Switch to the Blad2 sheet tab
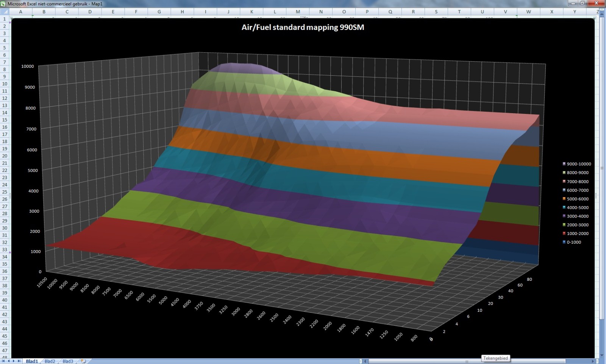Screen dimensions: 606x364 (x=50, y=361)
